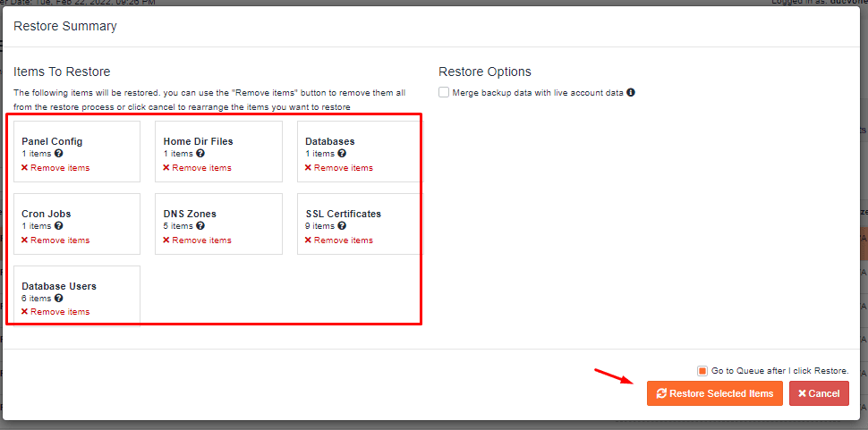Remove items from DNS Zones
This screenshot has height=430, width=868.
[197, 240]
